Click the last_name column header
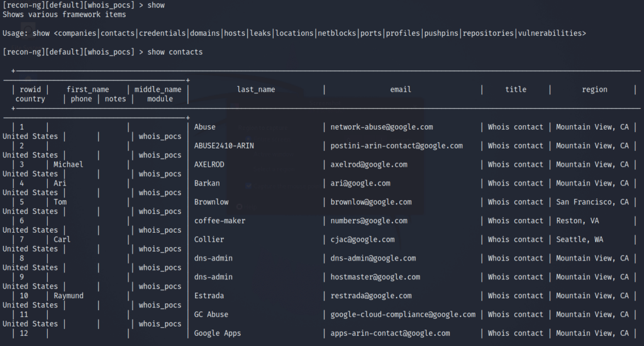 [x=256, y=89]
